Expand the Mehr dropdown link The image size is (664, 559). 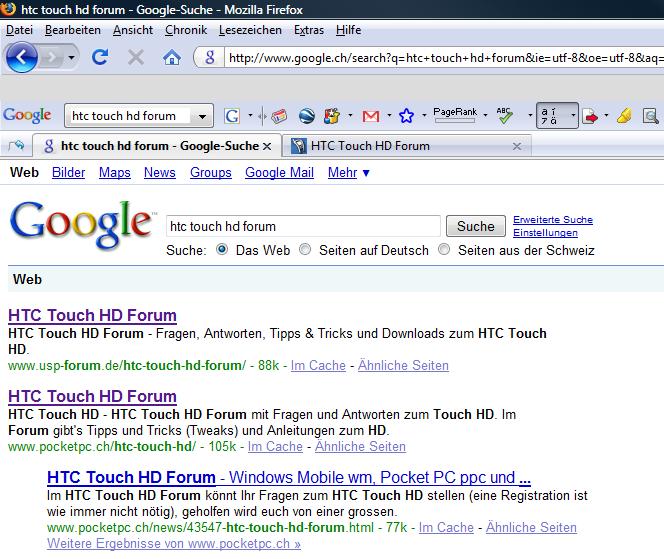click(x=349, y=173)
